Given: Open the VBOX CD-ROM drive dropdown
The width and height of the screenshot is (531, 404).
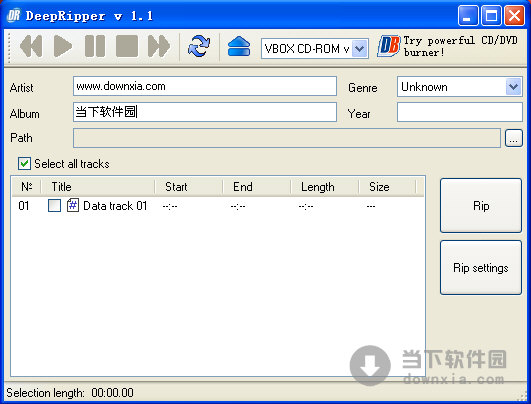Looking at the screenshot, I should (x=360, y=49).
